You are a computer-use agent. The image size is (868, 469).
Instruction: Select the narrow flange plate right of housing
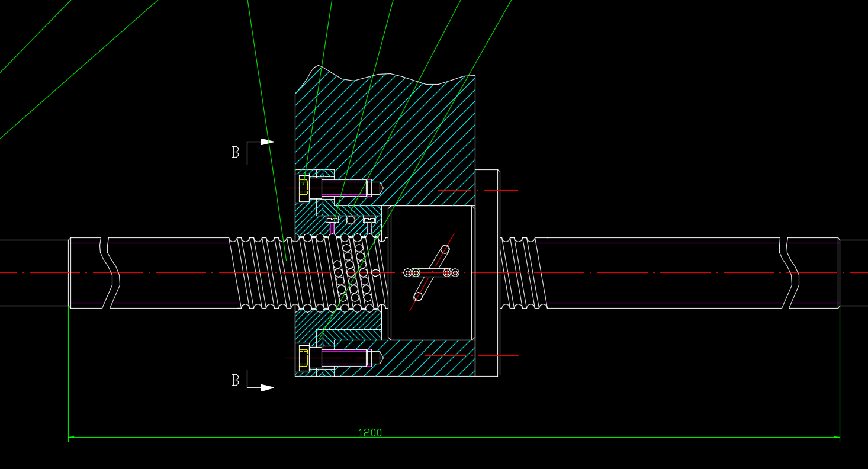click(x=487, y=272)
